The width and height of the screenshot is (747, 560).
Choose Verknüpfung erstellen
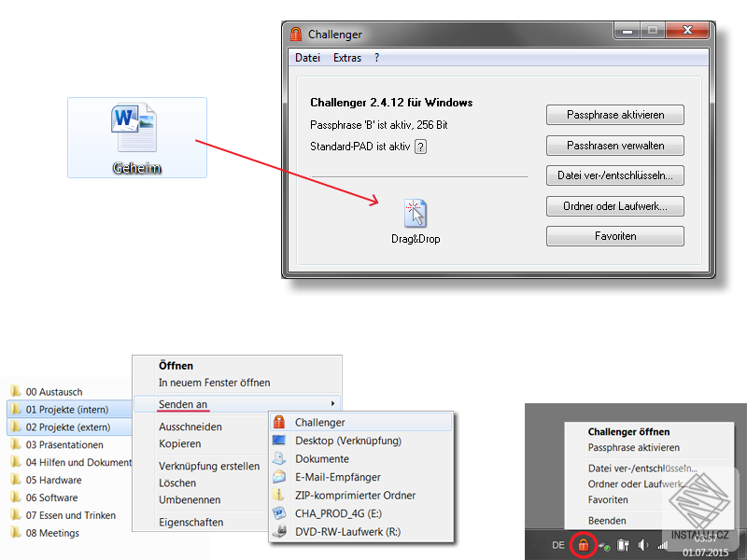(209, 466)
